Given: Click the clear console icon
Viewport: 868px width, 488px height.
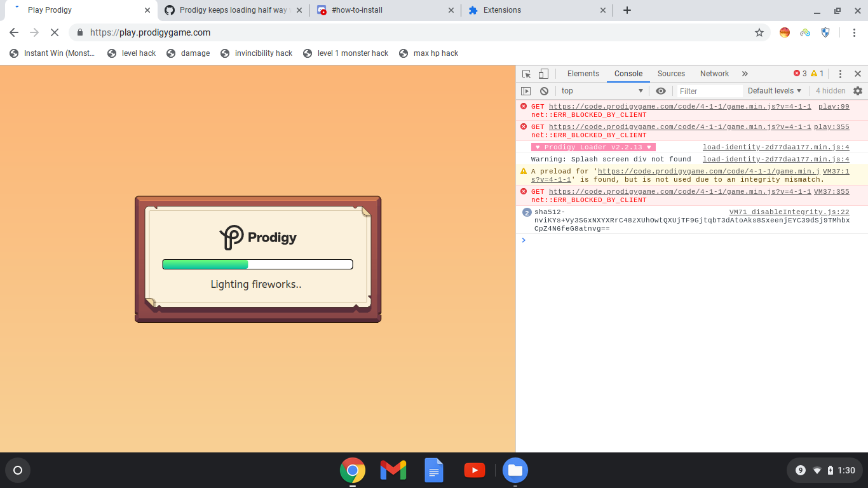Looking at the screenshot, I should (544, 91).
